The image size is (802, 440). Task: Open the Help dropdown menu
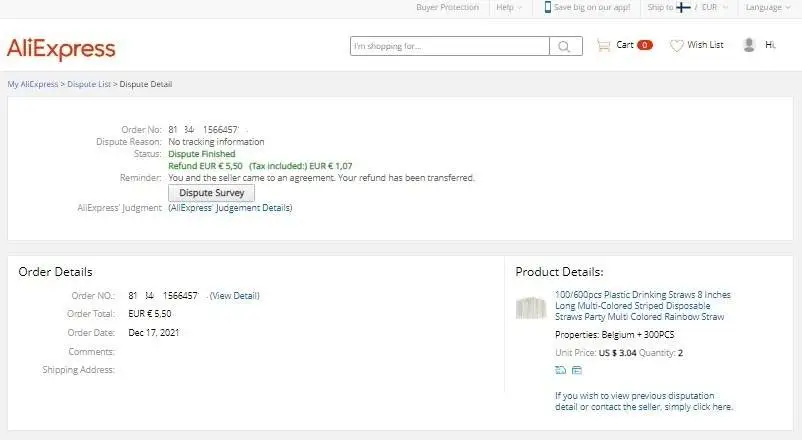click(x=509, y=7)
